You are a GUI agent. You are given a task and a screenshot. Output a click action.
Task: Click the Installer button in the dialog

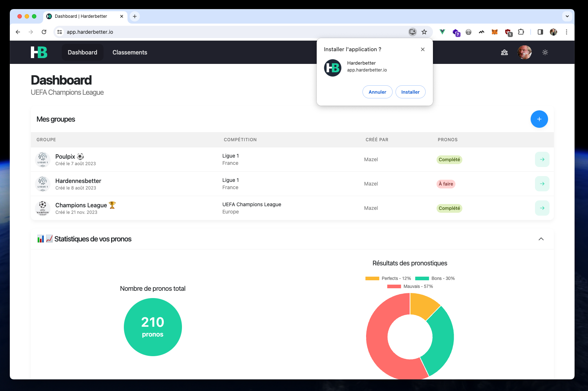(410, 92)
